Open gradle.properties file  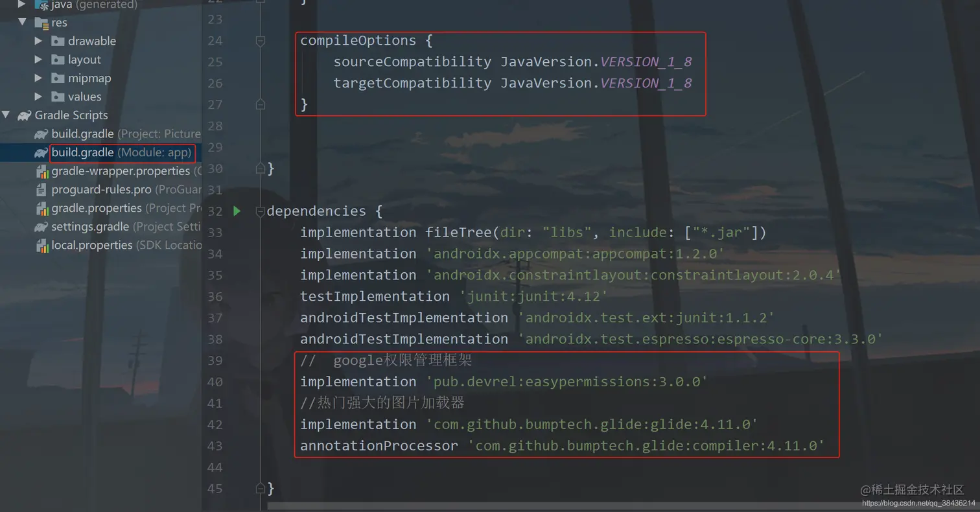point(126,208)
